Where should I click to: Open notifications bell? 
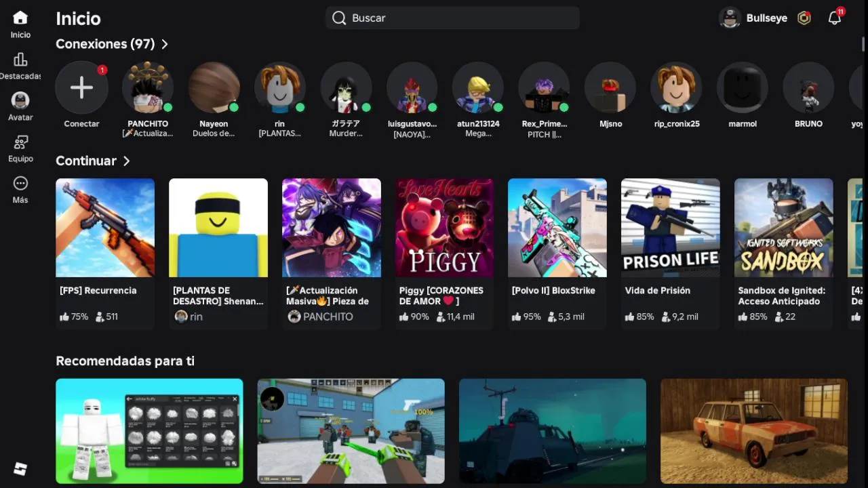point(835,18)
